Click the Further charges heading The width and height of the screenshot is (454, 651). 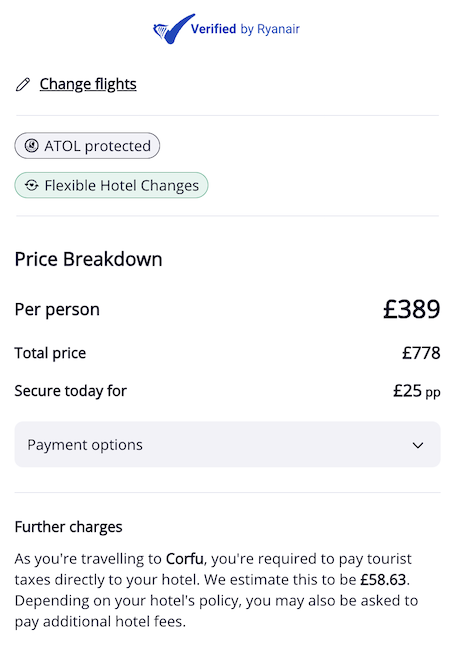tap(68, 527)
